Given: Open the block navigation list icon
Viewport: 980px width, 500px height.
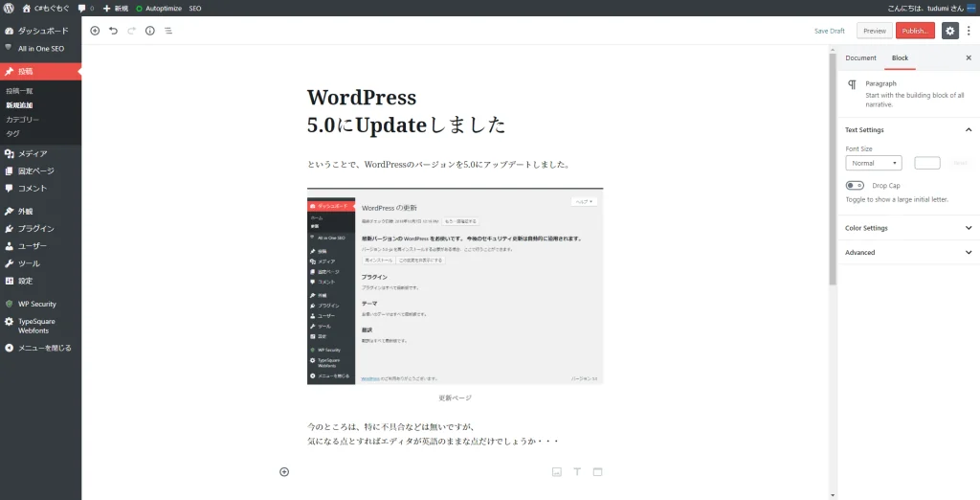Looking at the screenshot, I should [x=168, y=31].
